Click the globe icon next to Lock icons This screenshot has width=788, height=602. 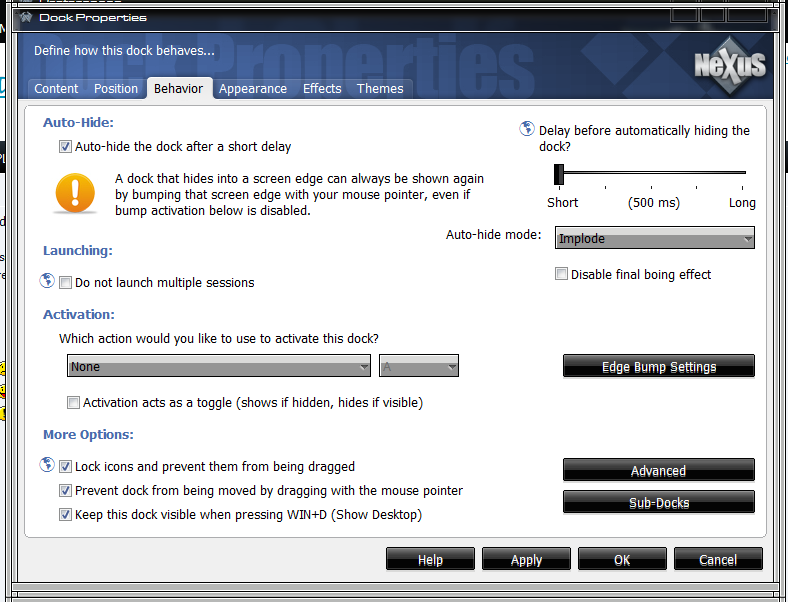tap(47, 465)
